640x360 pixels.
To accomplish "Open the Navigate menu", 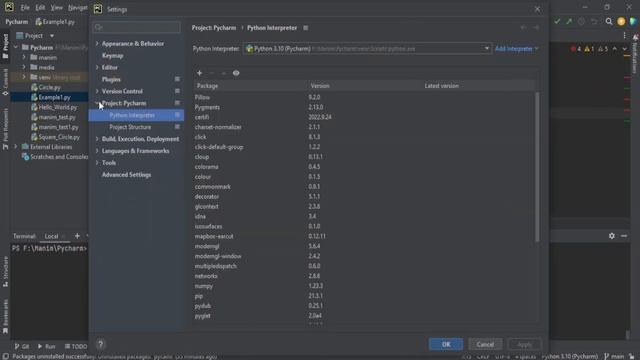I will [78, 8].
